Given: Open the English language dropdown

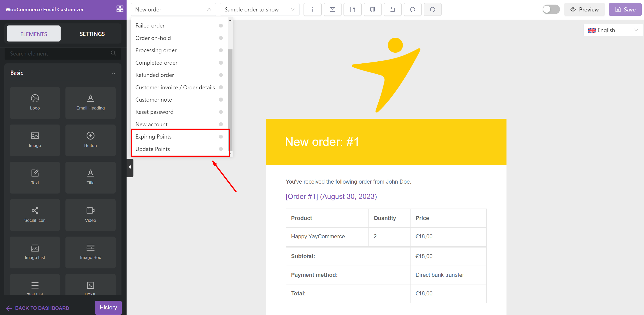Looking at the screenshot, I should point(613,30).
